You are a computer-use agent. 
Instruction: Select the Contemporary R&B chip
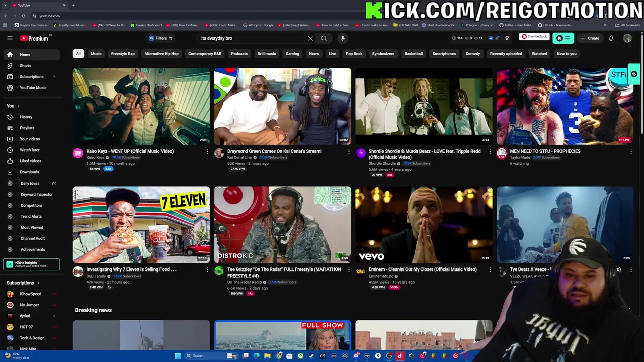pos(205,54)
